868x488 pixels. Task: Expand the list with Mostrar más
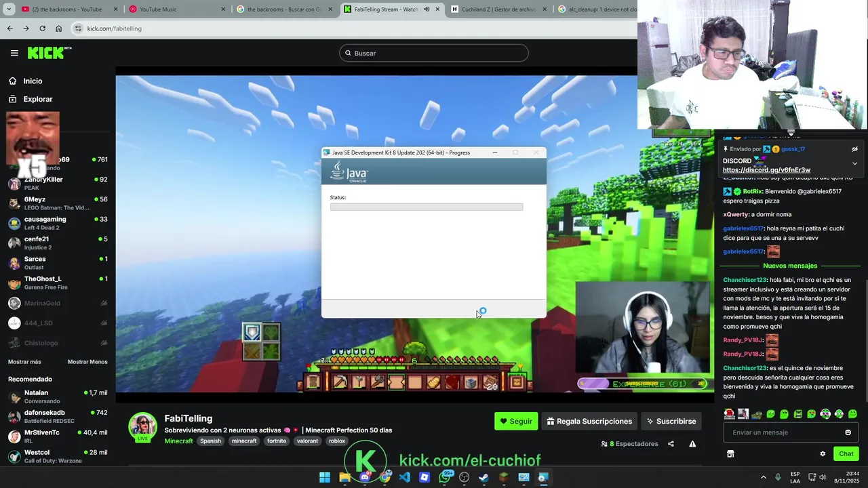(24, 362)
